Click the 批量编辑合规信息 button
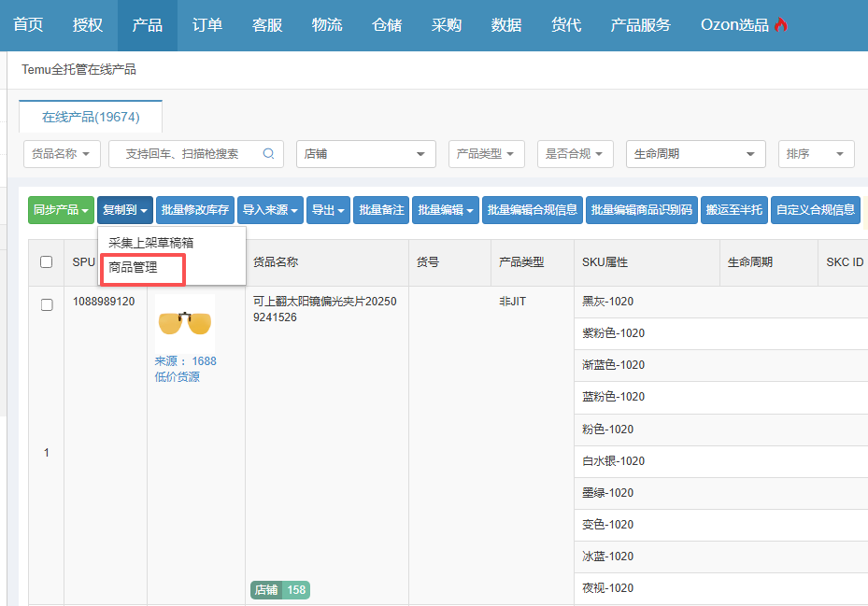 [x=532, y=210]
